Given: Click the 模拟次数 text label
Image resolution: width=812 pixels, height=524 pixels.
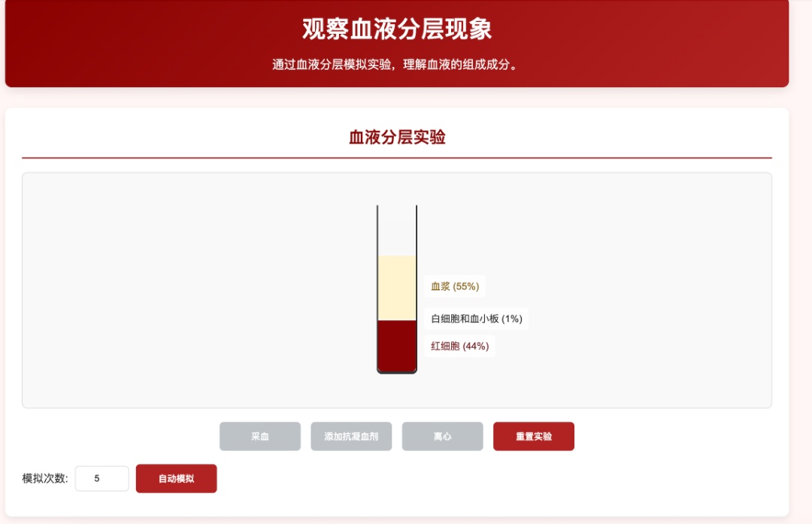Looking at the screenshot, I should click(x=45, y=479).
